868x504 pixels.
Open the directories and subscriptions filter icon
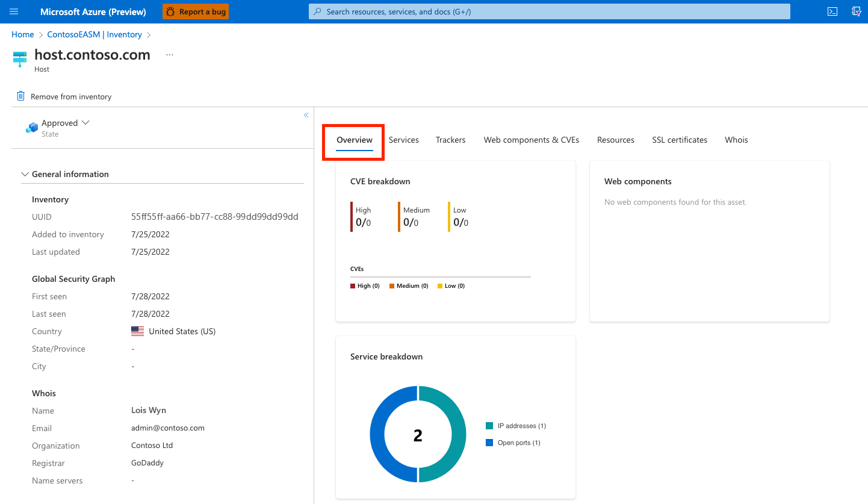tap(857, 11)
